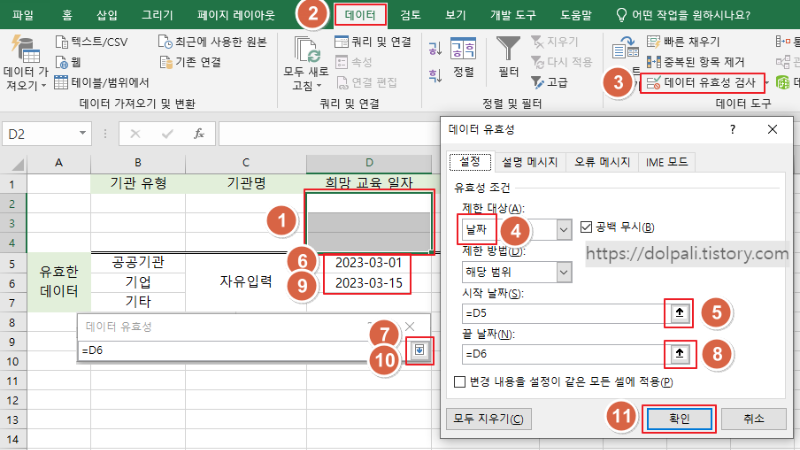Select the 기타 cell
The width and height of the screenshot is (800, 450).
(138, 302)
